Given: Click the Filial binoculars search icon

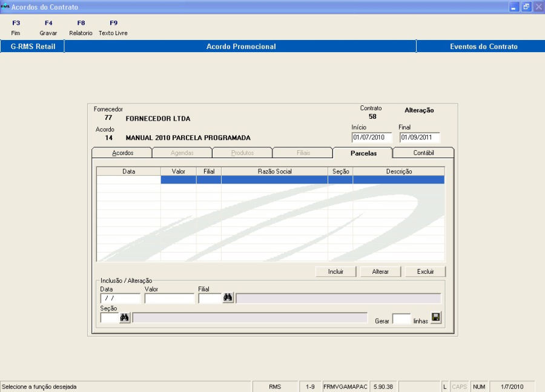Looking at the screenshot, I should click(228, 297).
